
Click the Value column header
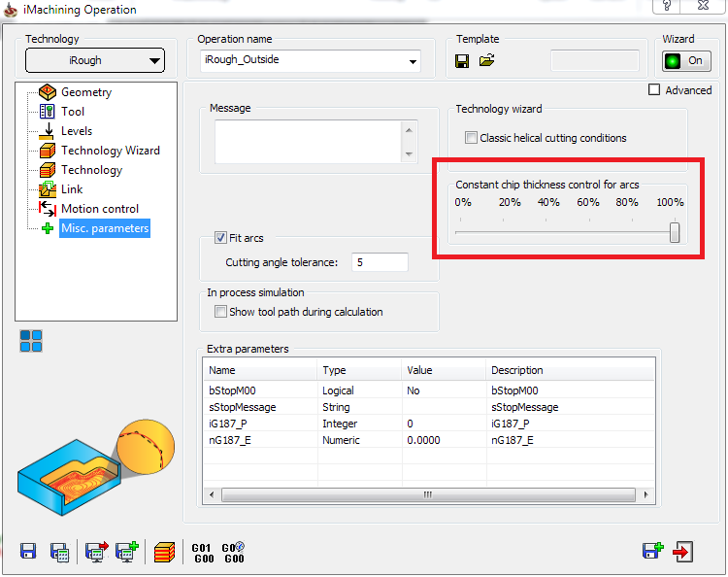tap(444, 370)
